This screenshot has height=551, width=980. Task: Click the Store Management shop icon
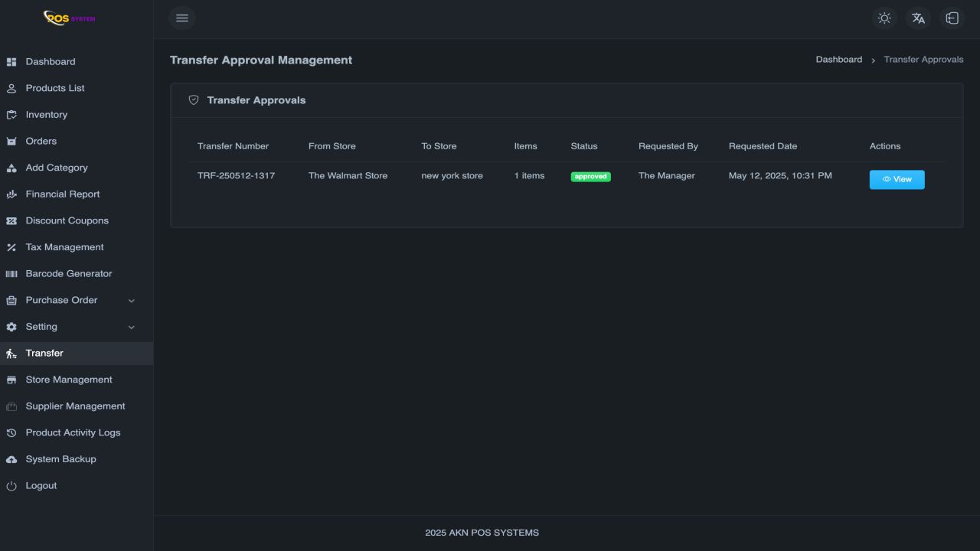[x=11, y=380]
